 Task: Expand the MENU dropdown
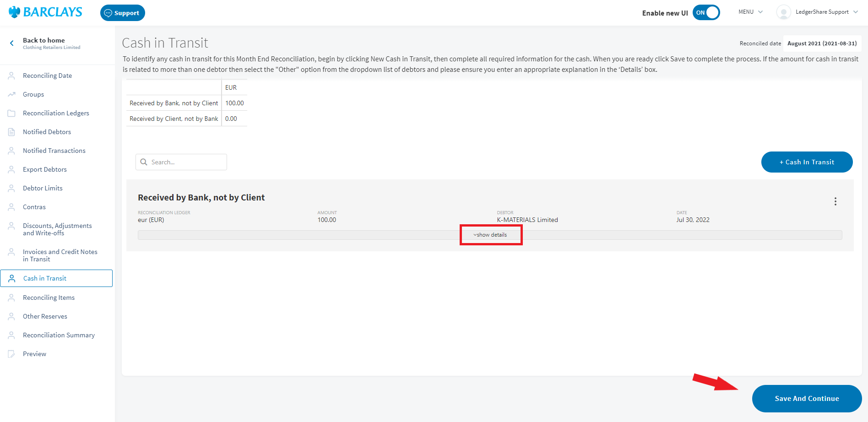pos(750,12)
